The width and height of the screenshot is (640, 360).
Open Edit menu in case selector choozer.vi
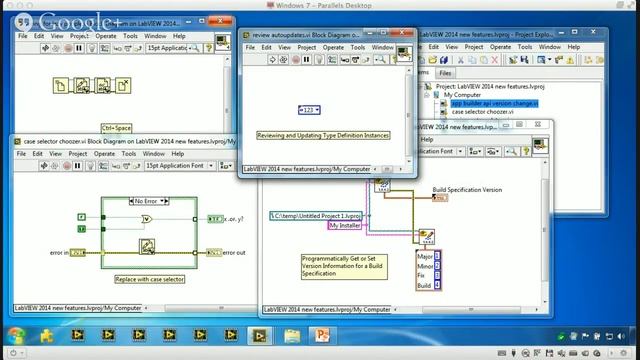tap(38, 154)
